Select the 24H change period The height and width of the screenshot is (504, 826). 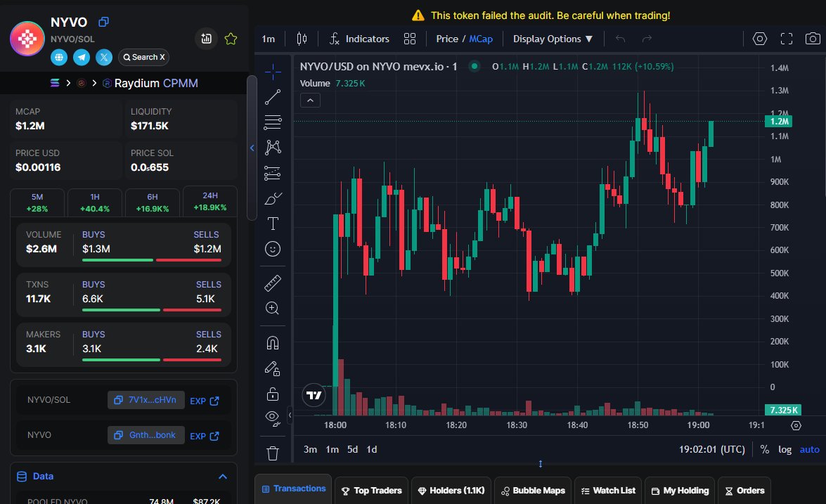(209, 201)
